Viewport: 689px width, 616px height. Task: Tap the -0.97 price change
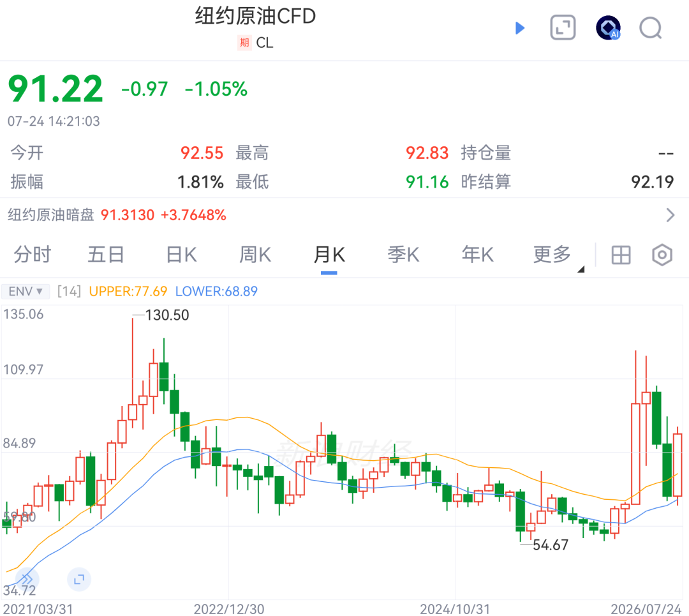[x=145, y=89]
